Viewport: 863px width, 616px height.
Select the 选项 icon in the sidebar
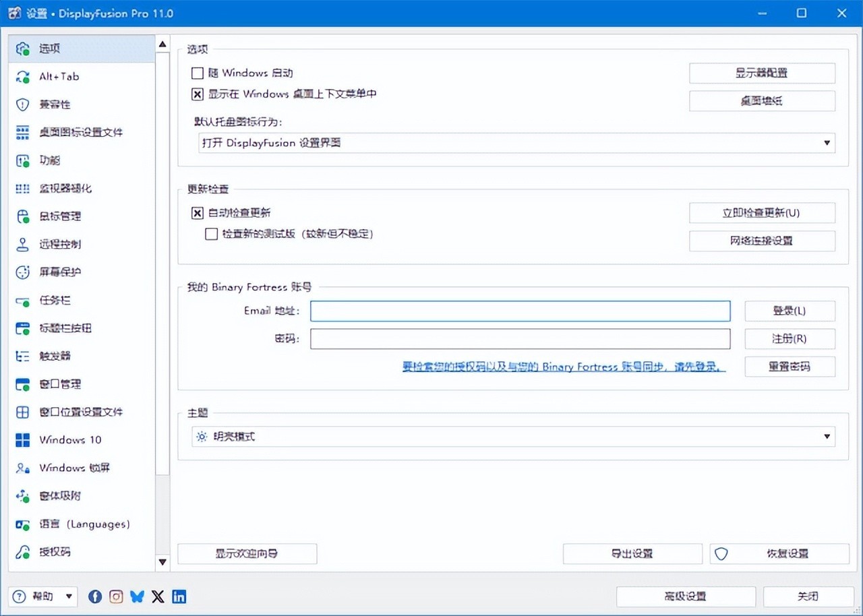(x=23, y=49)
